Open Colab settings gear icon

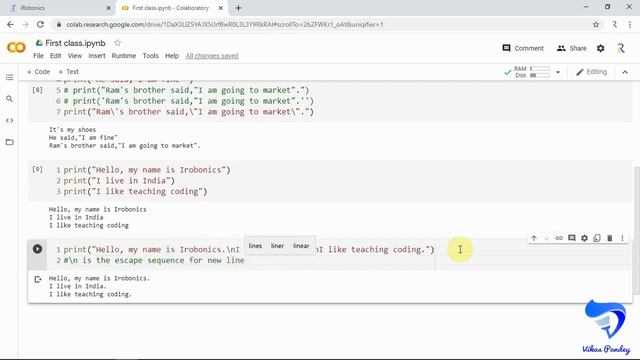[x=600, y=48]
